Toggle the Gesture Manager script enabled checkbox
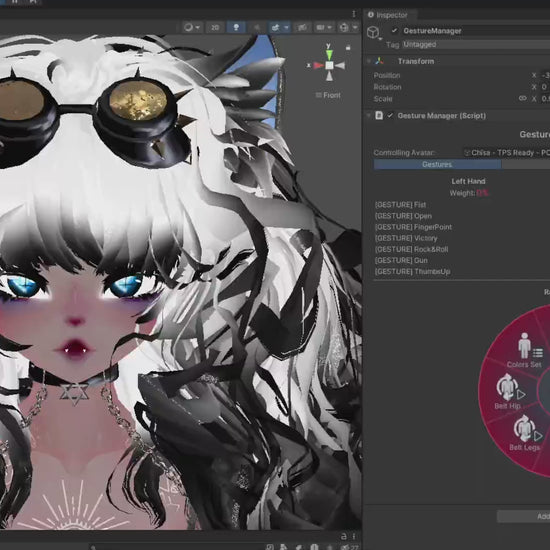Screen dimensions: 550x550 pyautogui.click(x=390, y=115)
